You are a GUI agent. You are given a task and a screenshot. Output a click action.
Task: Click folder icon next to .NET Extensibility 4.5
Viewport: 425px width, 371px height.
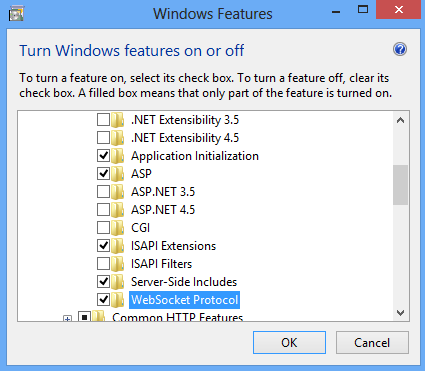click(117, 138)
